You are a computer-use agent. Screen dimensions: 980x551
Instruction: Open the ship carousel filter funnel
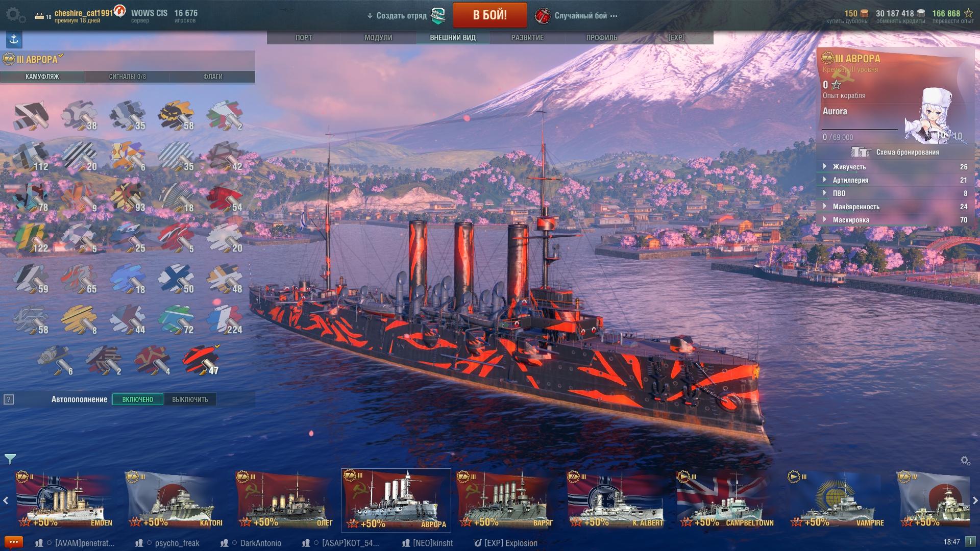[x=10, y=459]
